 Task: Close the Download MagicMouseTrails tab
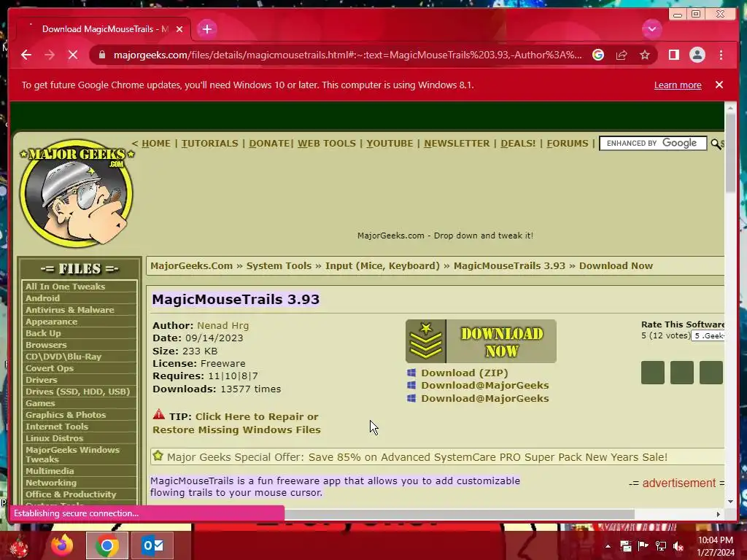pyautogui.click(x=179, y=29)
